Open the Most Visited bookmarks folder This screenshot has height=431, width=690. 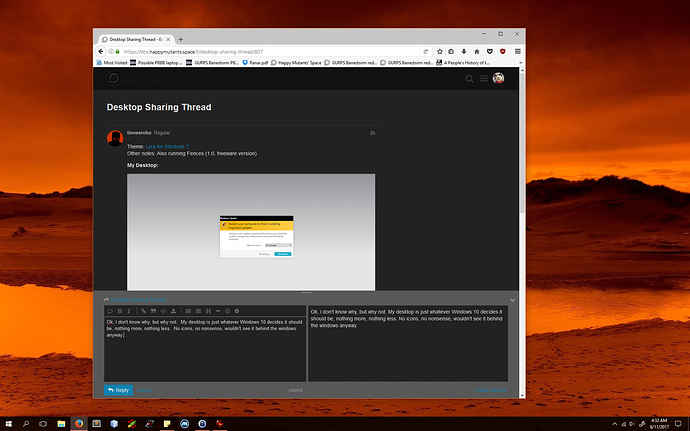point(112,63)
